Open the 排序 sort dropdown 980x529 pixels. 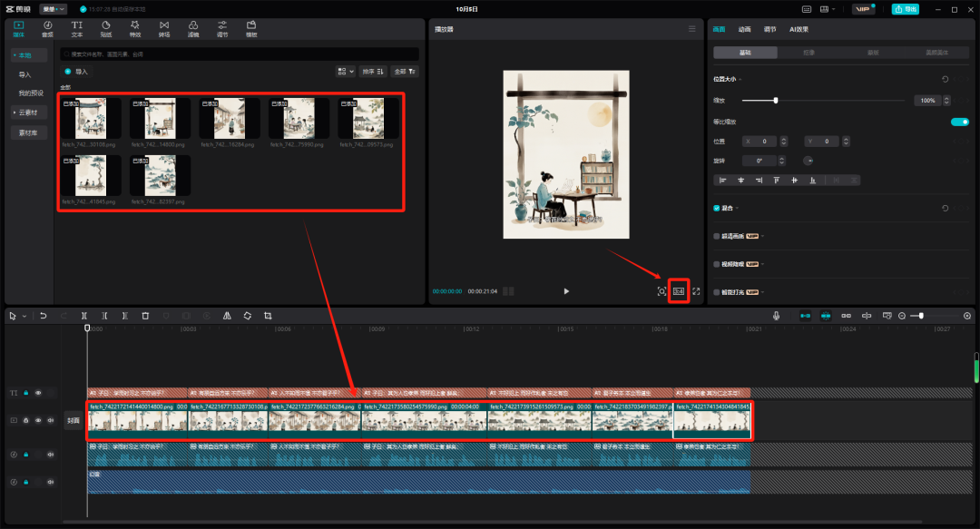click(373, 72)
